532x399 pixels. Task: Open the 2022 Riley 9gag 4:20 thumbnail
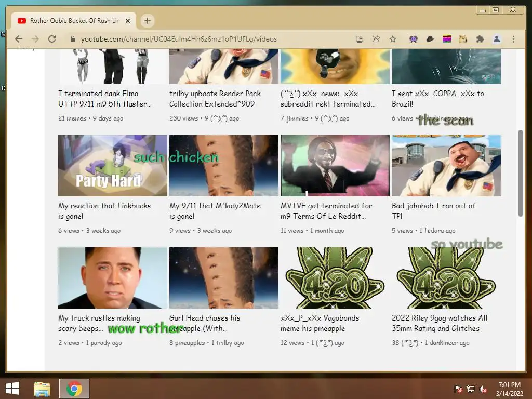pyautogui.click(x=446, y=278)
